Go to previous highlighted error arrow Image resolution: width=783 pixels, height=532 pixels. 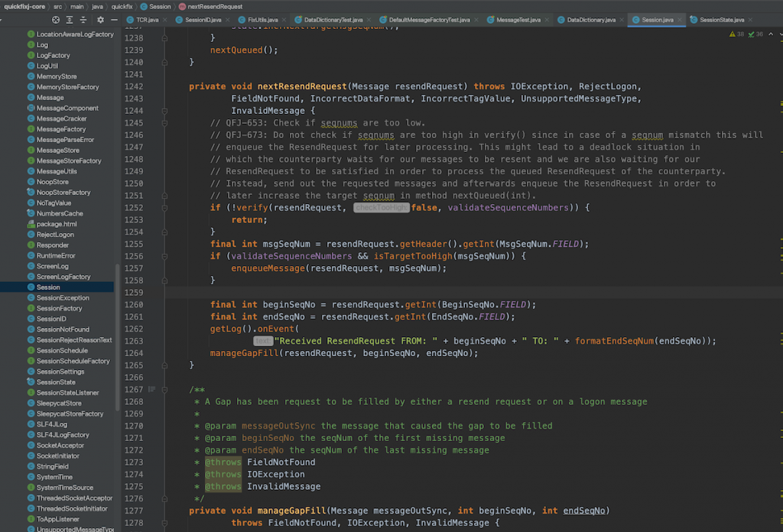tap(771, 34)
